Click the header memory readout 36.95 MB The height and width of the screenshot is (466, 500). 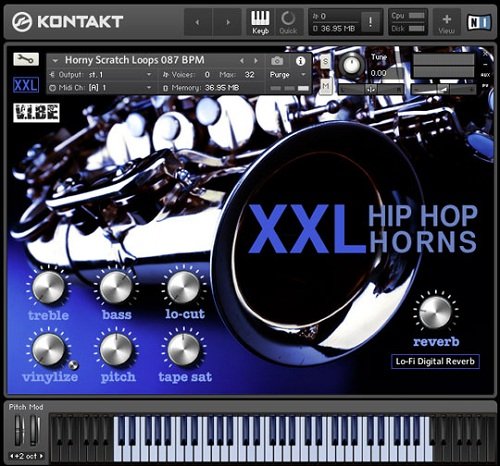click(334, 29)
